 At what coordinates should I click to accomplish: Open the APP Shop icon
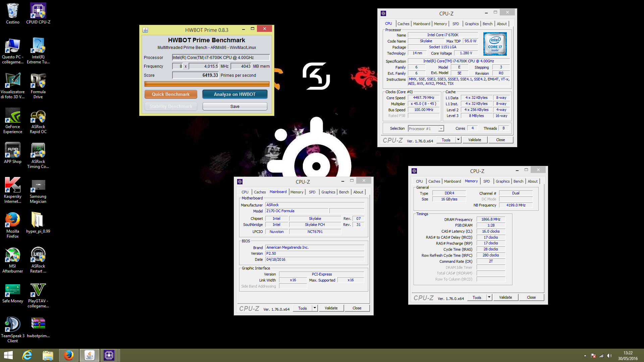pyautogui.click(x=13, y=153)
